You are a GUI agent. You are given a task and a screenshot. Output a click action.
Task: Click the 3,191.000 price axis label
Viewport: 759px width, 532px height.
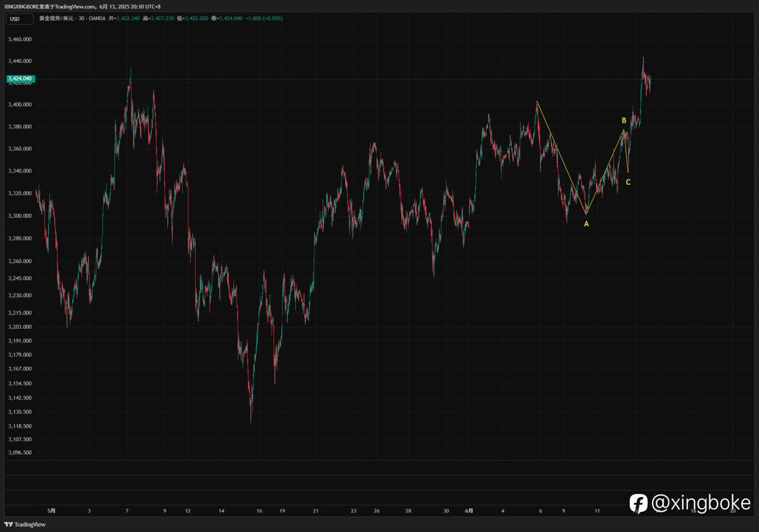pos(20,341)
